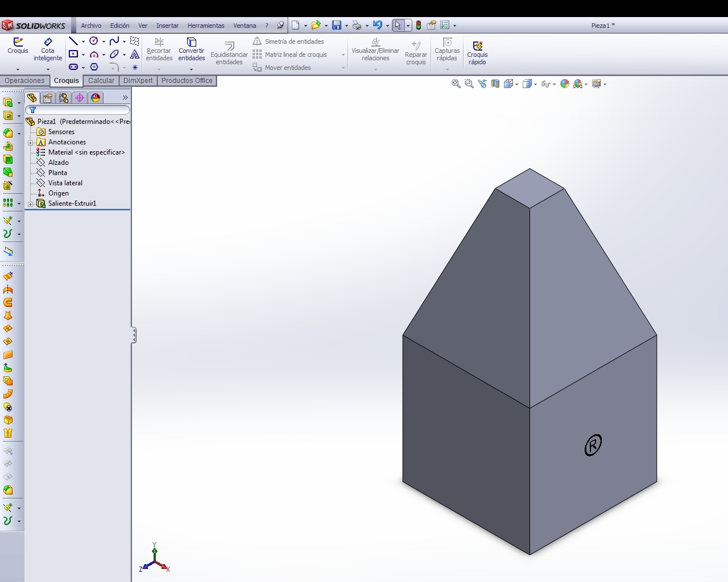
Task: Pin the menu bar with pushpin
Action: tap(280, 26)
